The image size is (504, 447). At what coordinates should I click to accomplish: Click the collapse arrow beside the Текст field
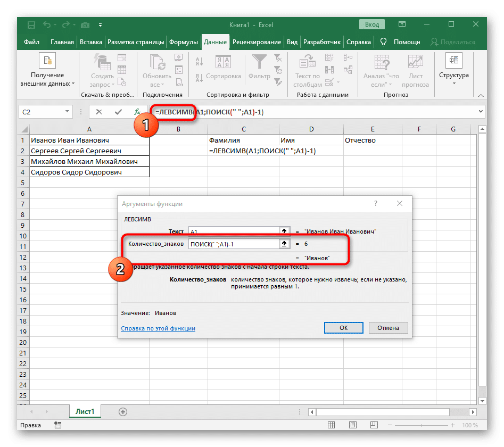pos(285,231)
